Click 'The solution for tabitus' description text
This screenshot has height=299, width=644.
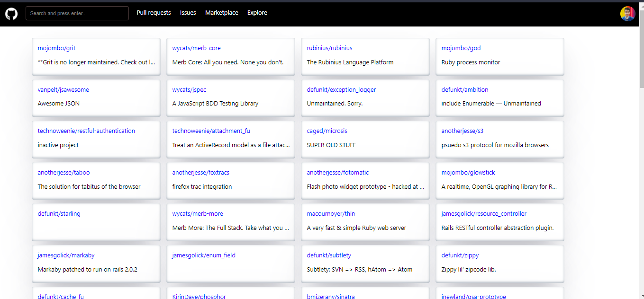pyautogui.click(x=89, y=187)
